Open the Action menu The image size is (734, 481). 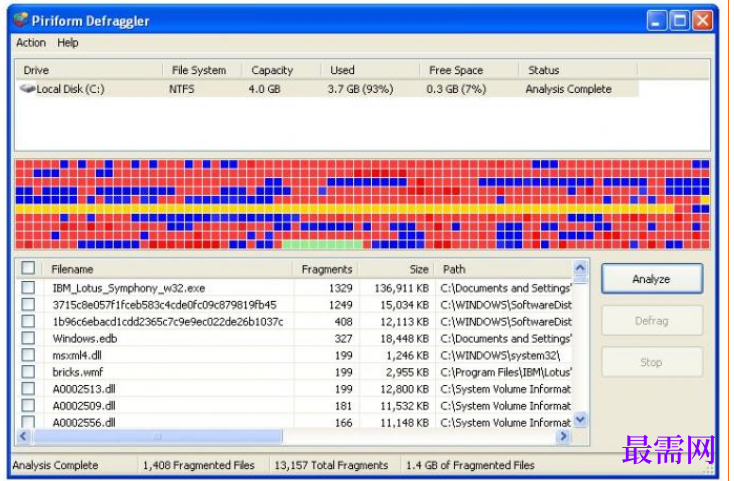click(x=31, y=43)
